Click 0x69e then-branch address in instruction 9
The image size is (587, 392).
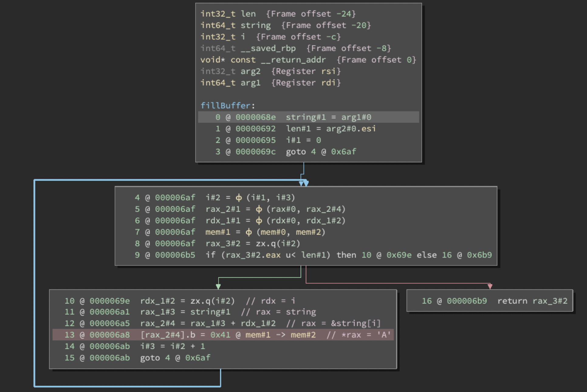[x=399, y=255]
